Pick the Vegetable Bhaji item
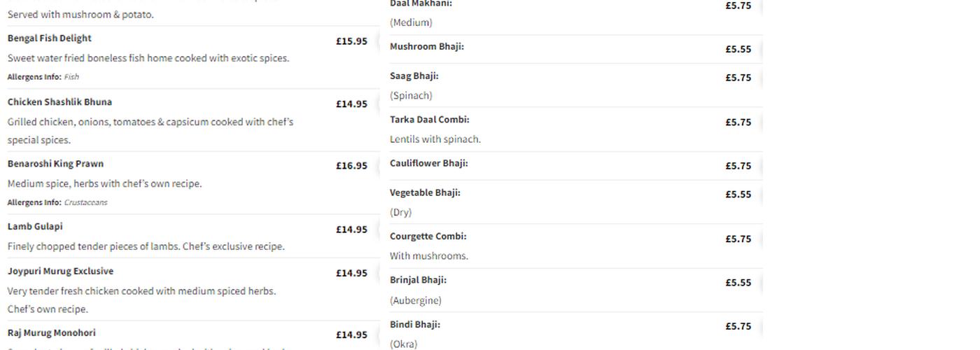980x350 pixels. (x=425, y=193)
